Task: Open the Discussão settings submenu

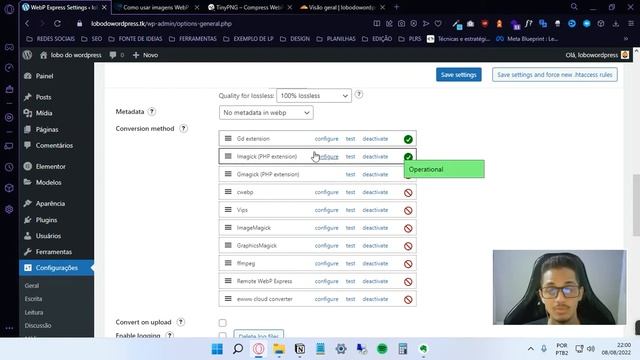Action: (x=38, y=325)
